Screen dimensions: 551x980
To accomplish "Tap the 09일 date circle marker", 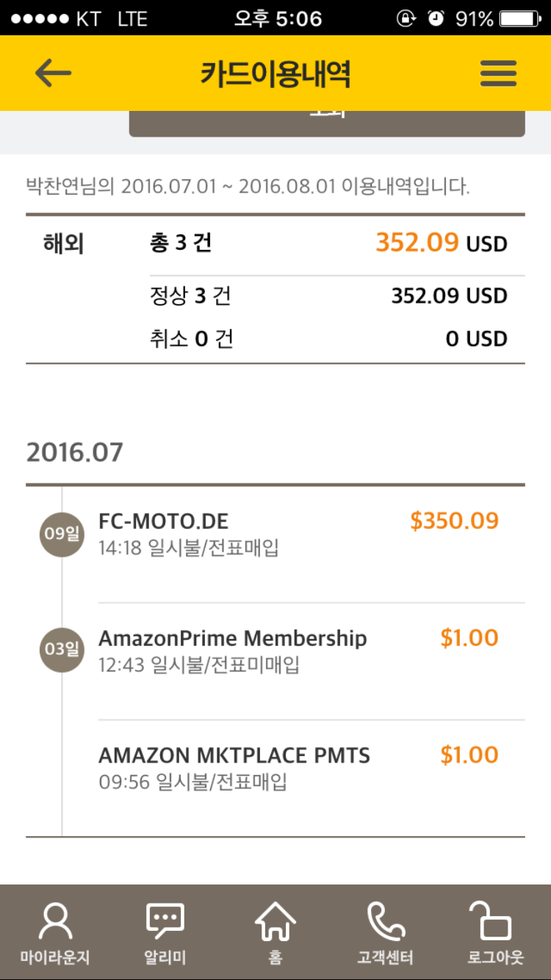I will [x=62, y=534].
